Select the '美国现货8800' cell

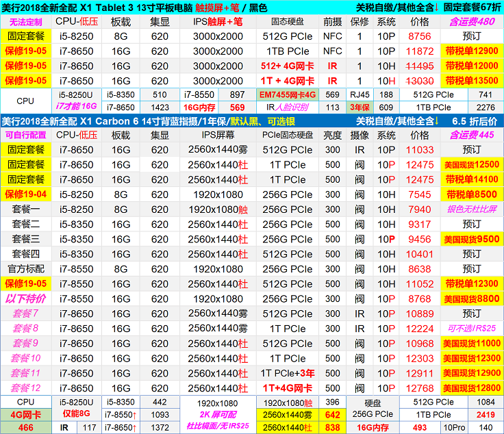[x=472, y=298]
